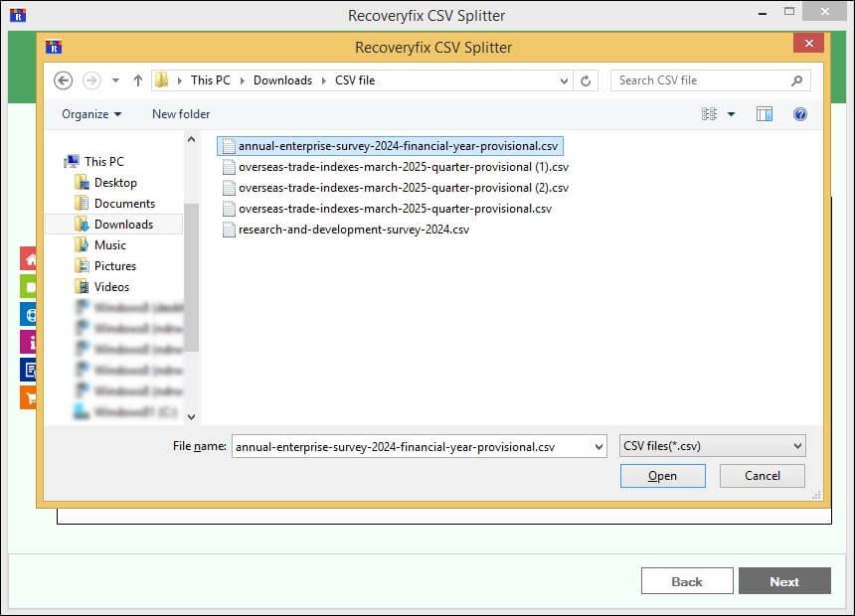Click the Forward navigation arrow icon

tap(91, 80)
